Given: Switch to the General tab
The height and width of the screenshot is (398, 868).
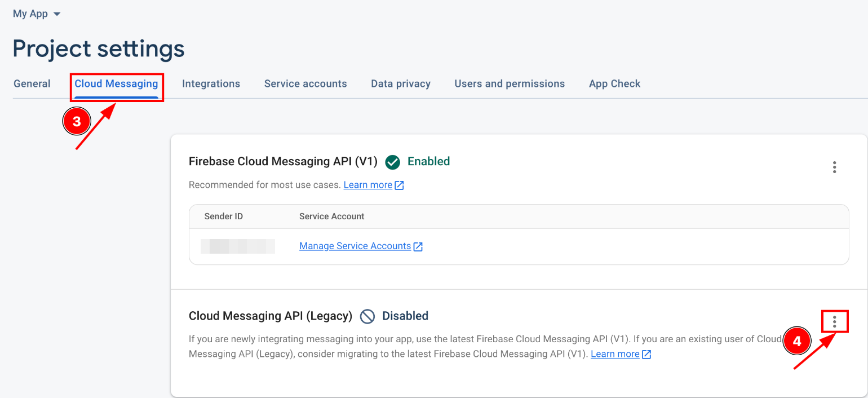Looking at the screenshot, I should [32, 83].
